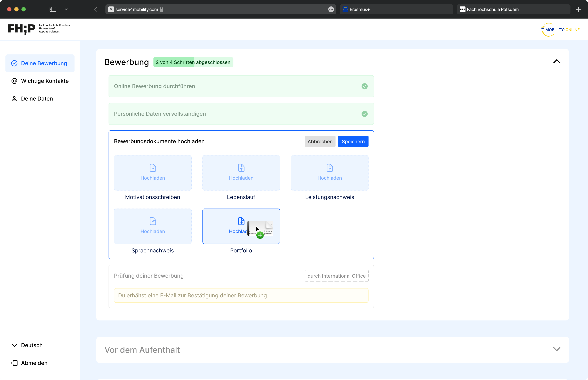Click the Lebenslauf upload document icon
The image size is (588, 380).
[x=241, y=168]
